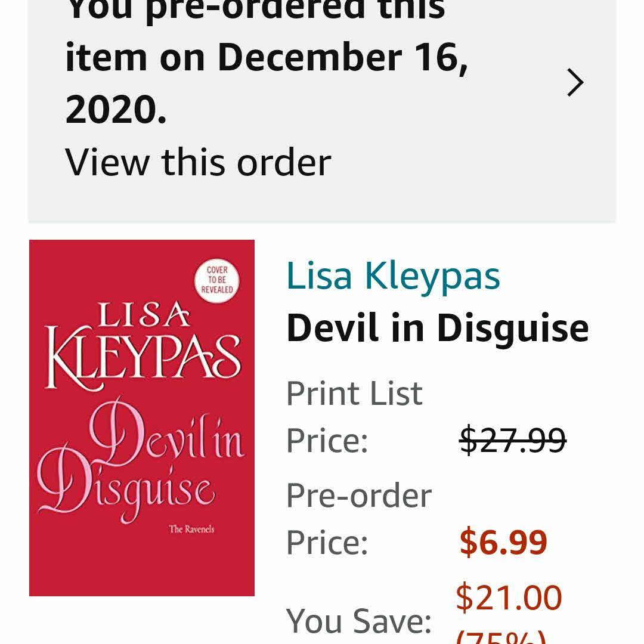Image resolution: width=644 pixels, height=644 pixels.
Task: Click "The Ravenels" series text on the cover
Action: [191, 529]
